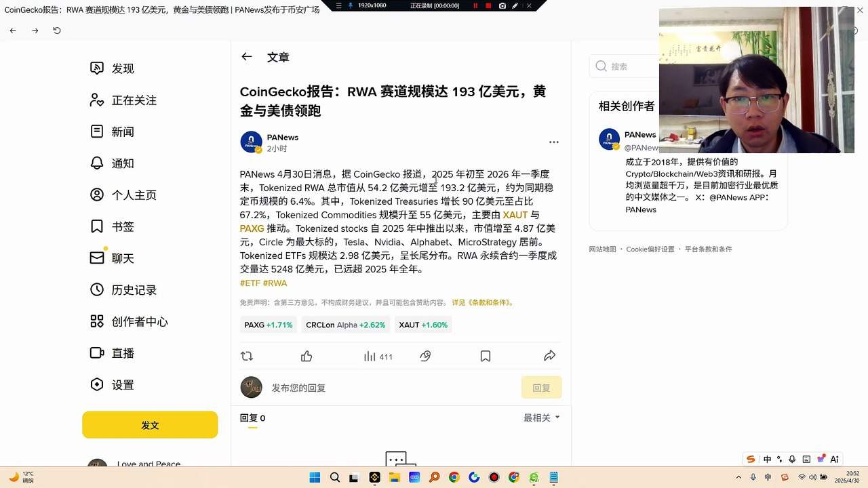Share the article with the share arrow
Image resolution: width=868 pixels, height=488 pixels.
[x=550, y=356]
